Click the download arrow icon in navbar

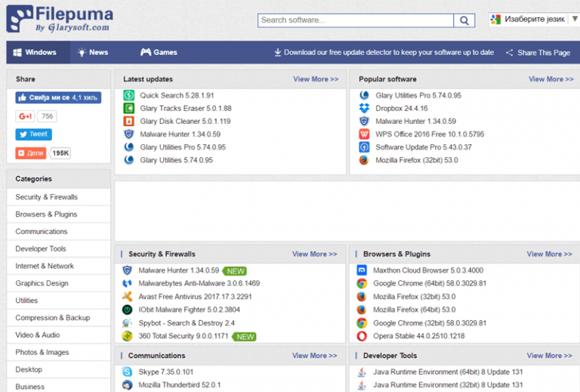278,53
